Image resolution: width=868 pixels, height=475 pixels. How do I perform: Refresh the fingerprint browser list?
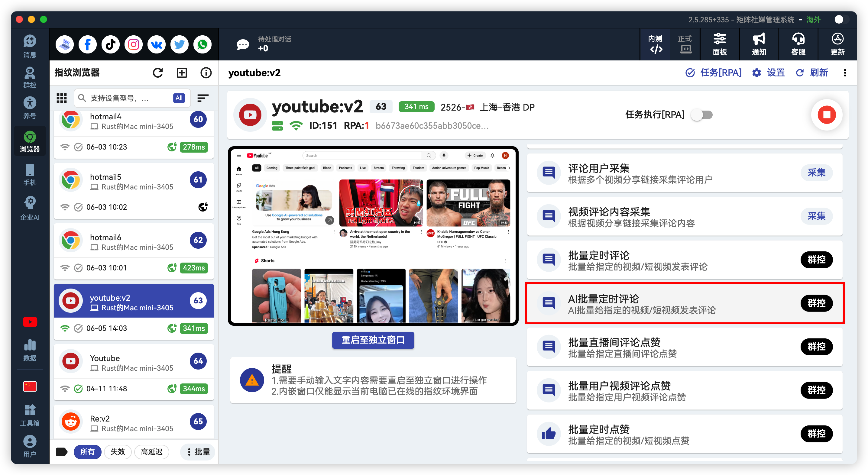(158, 73)
